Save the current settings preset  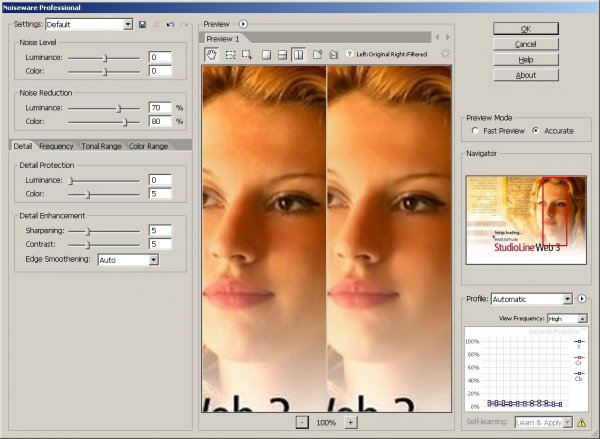(x=142, y=23)
